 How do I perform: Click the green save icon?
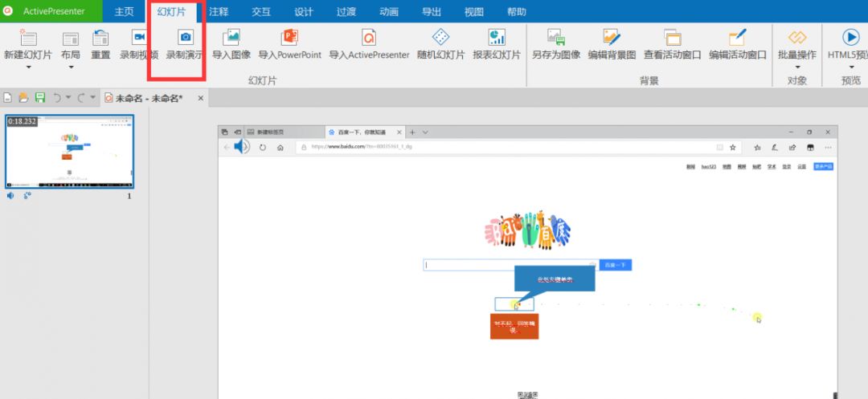[x=40, y=98]
